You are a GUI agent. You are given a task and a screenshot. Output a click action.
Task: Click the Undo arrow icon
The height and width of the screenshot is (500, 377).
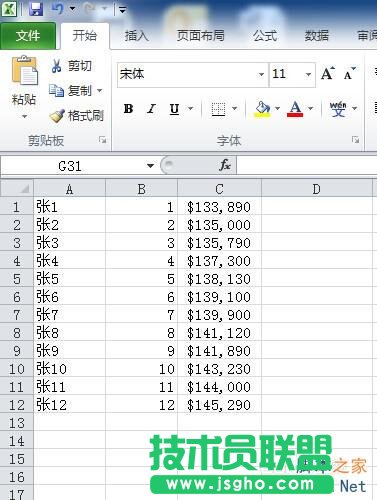point(57,9)
